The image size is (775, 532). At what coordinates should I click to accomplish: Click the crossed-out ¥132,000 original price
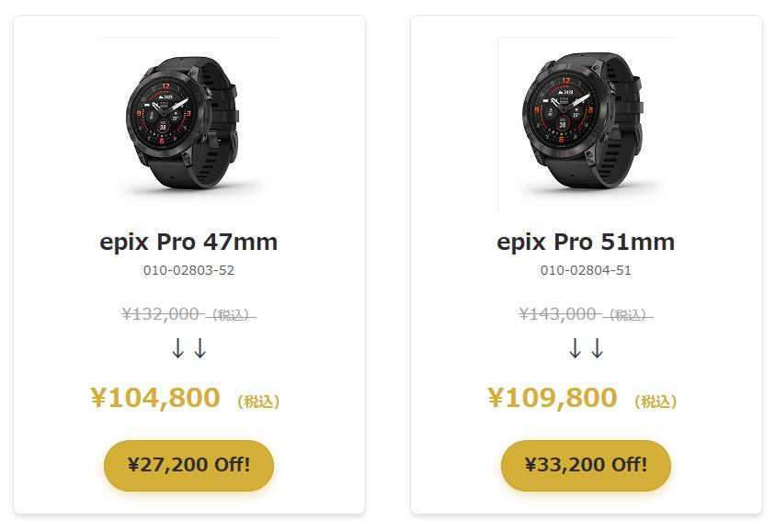(160, 314)
